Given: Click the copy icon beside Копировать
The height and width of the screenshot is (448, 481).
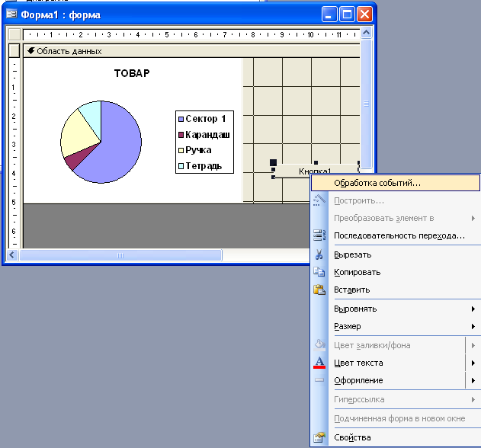Looking at the screenshot, I should [319, 272].
